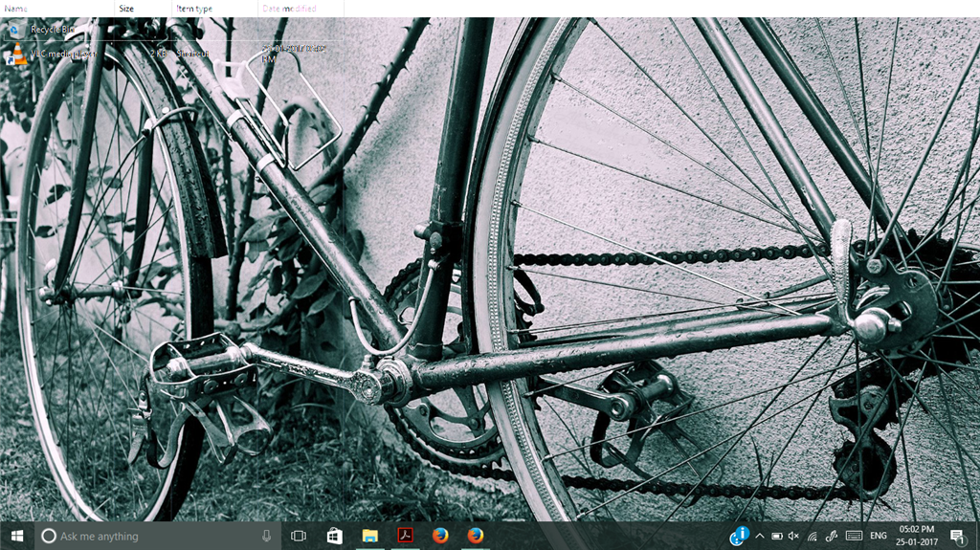The width and height of the screenshot is (980, 550).
Task: Click the 'Recycle Bin' label text
Action: 53,30
